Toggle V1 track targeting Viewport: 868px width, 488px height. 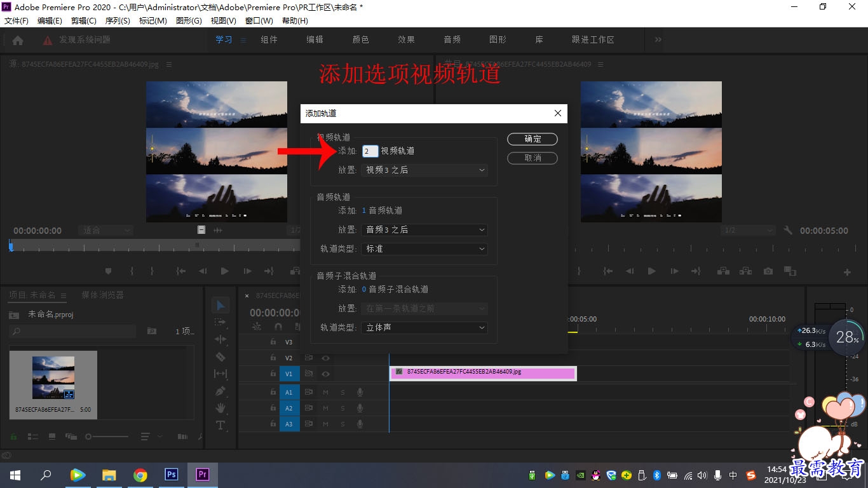pyautogui.click(x=289, y=374)
